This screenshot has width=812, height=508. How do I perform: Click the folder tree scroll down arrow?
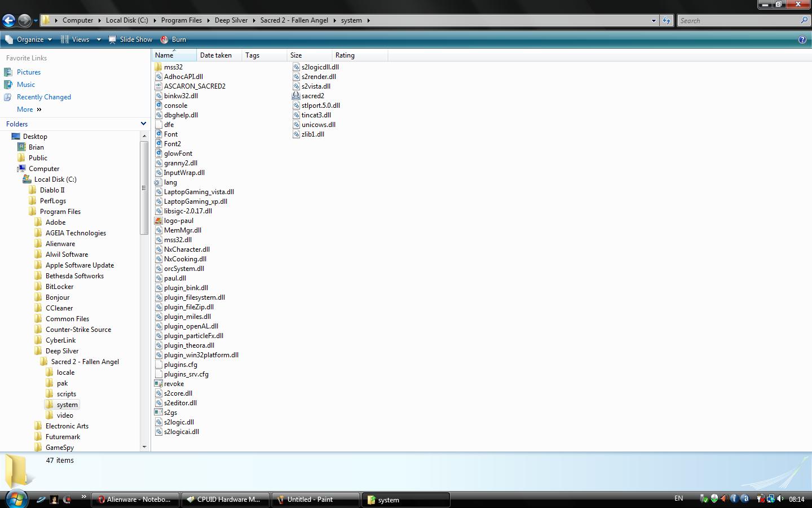(x=144, y=447)
